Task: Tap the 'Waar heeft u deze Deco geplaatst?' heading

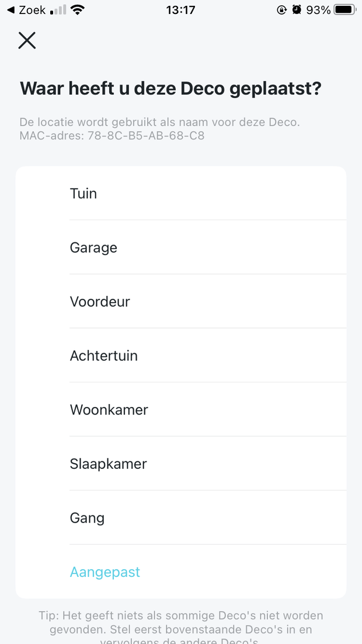Action: click(x=171, y=89)
